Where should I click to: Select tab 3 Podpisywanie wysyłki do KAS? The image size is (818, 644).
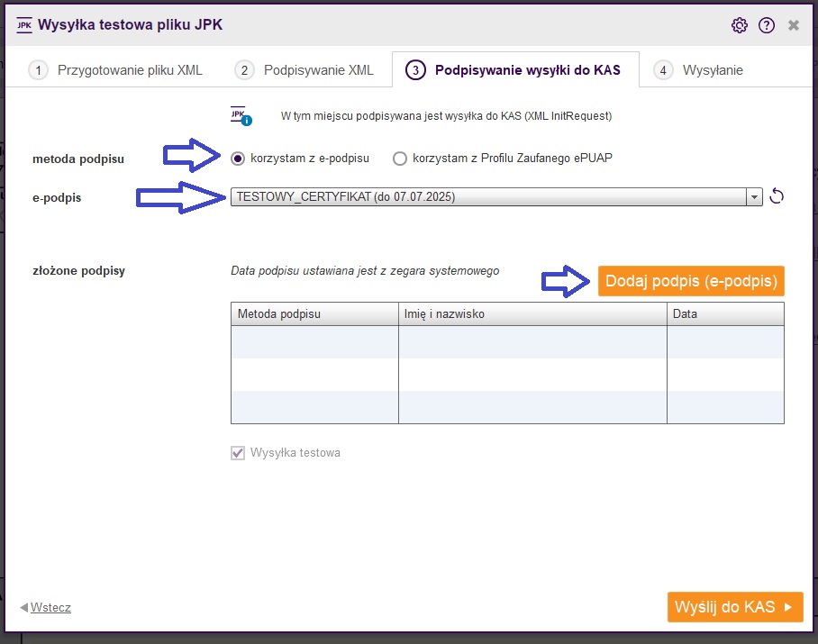515,70
